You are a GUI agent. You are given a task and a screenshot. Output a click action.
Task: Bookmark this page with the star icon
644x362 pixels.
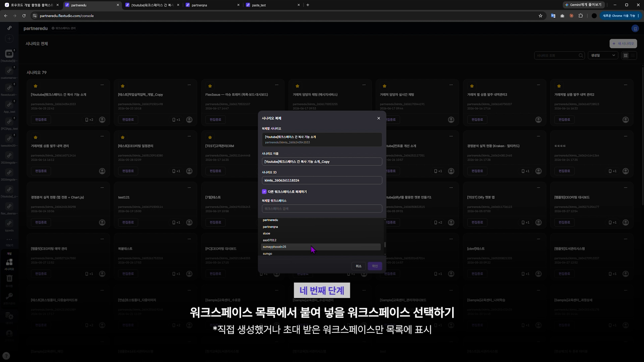tap(540, 16)
